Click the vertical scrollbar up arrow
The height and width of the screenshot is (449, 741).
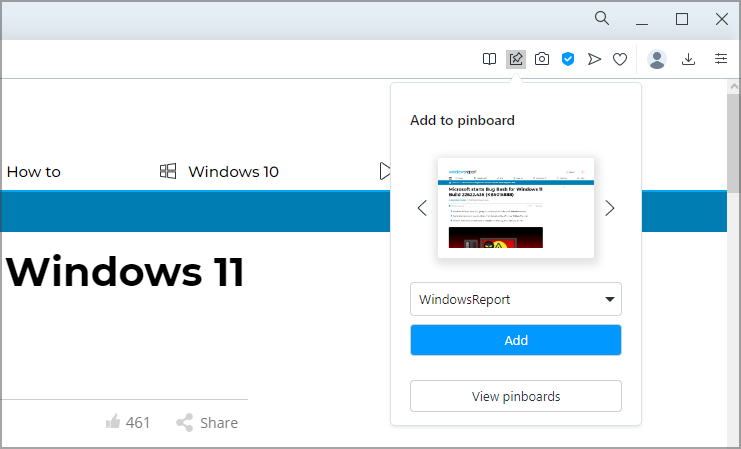click(x=733, y=86)
